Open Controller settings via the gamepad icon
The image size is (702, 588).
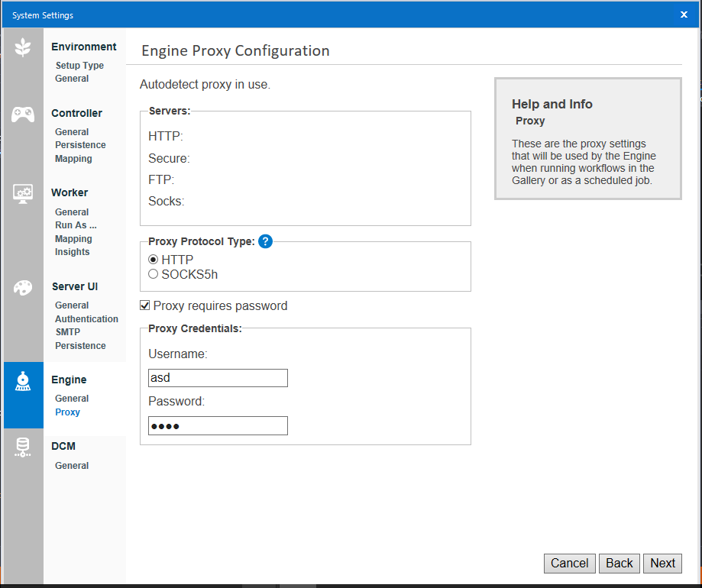point(23,115)
